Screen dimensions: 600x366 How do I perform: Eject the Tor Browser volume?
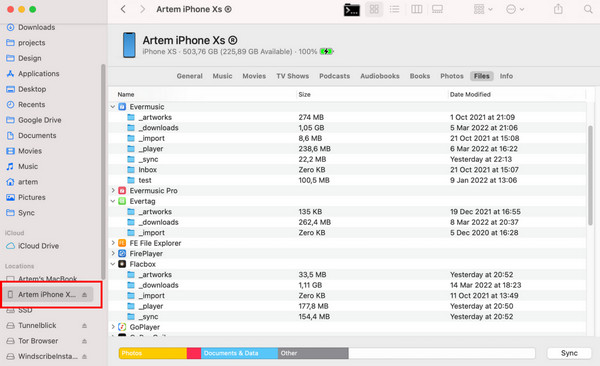pyautogui.click(x=84, y=341)
